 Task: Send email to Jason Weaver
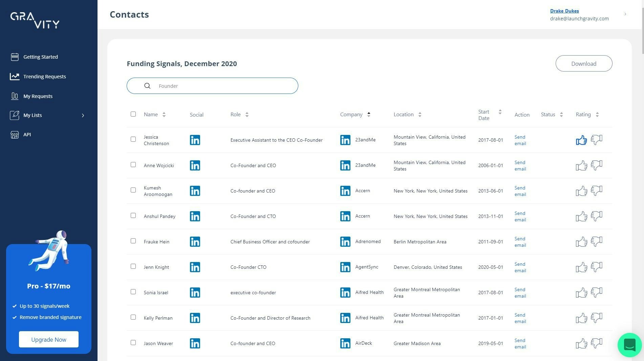(520, 343)
